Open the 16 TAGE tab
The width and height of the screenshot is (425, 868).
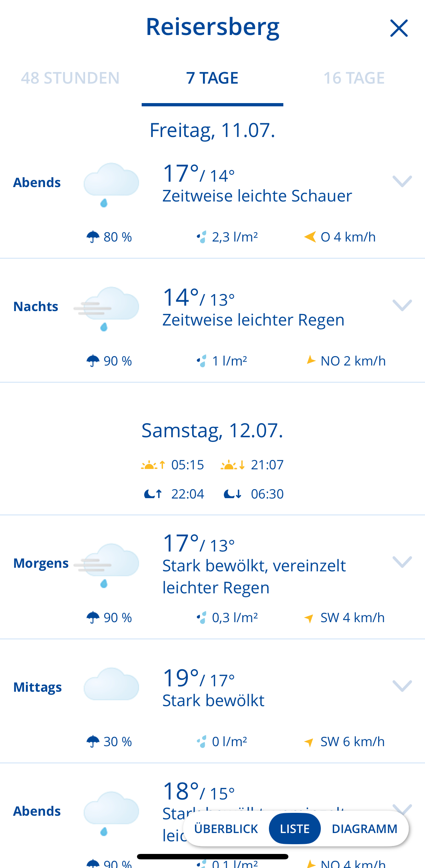(x=354, y=78)
